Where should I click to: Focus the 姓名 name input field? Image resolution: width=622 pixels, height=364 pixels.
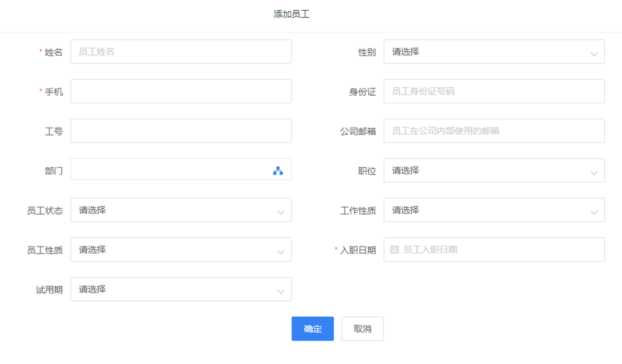181,52
